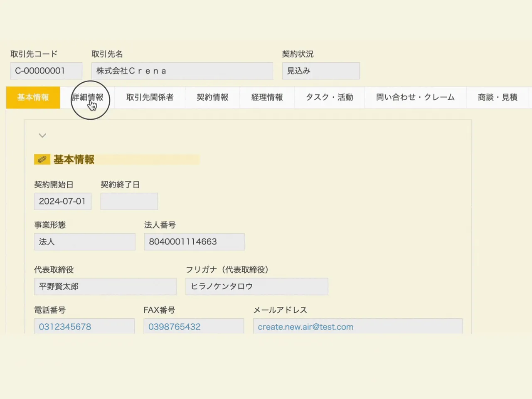Click the 事業形態 field showing 法人
The image size is (532, 399).
coord(85,241)
